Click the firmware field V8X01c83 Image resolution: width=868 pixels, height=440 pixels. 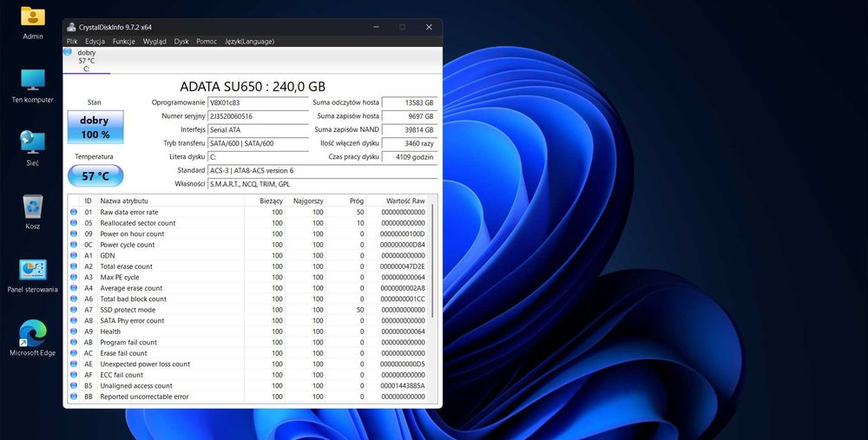(x=258, y=103)
